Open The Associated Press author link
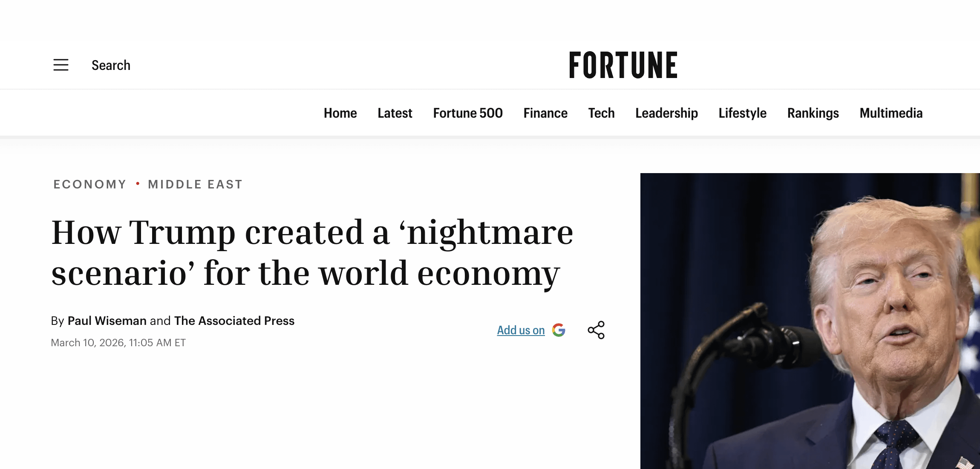This screenshot has width=980, height=469. (234, 321)
